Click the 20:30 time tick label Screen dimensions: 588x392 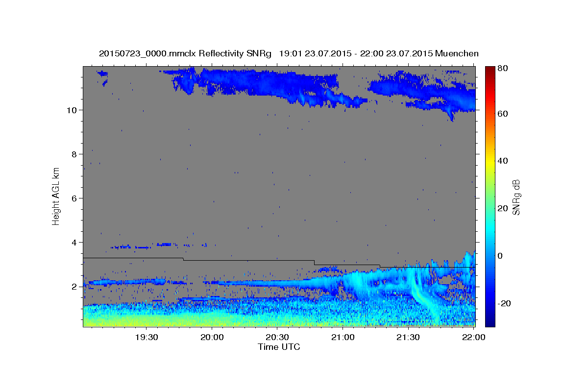(277, 337)
